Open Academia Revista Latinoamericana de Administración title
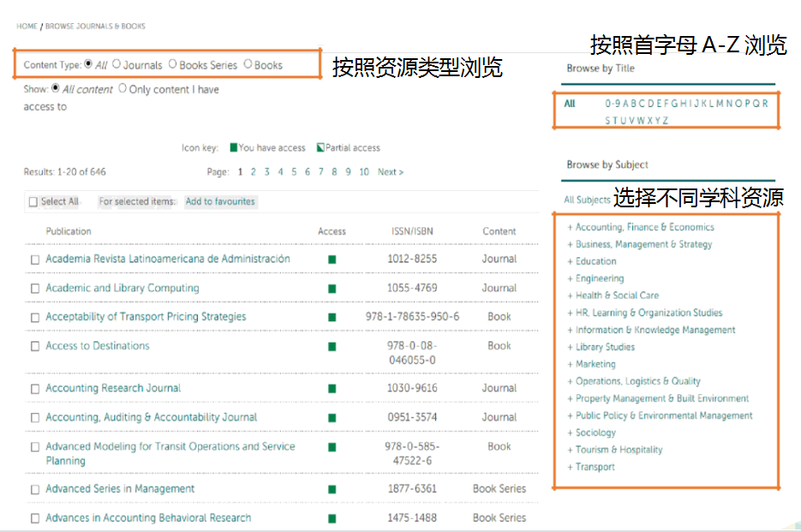The width and height of the screenshot is (801, 532). point(168,259)
